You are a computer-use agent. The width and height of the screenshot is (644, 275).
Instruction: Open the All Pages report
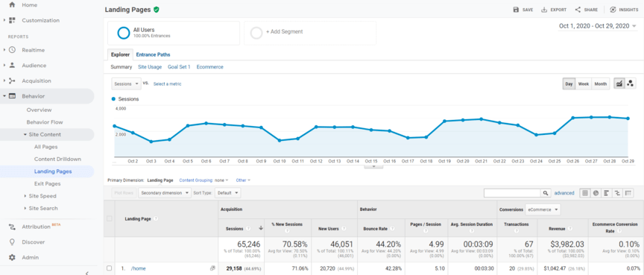click(x=46, y=147)
